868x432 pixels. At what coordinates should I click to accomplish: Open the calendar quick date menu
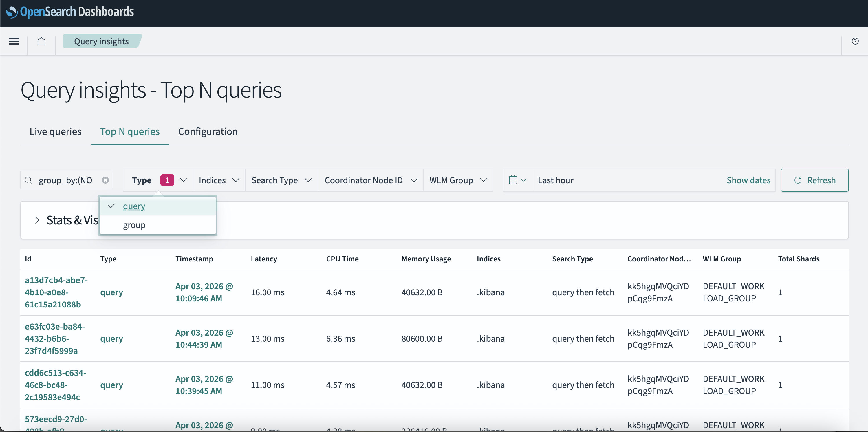(x=518, y=180)
